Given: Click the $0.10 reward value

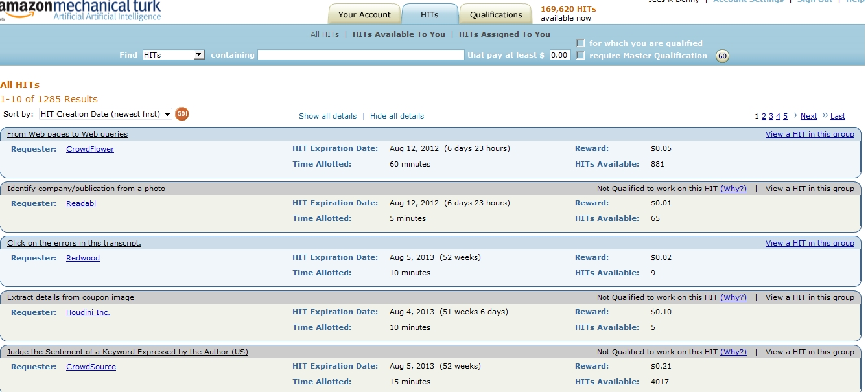Looking at the screenshot, I should 661,312.
